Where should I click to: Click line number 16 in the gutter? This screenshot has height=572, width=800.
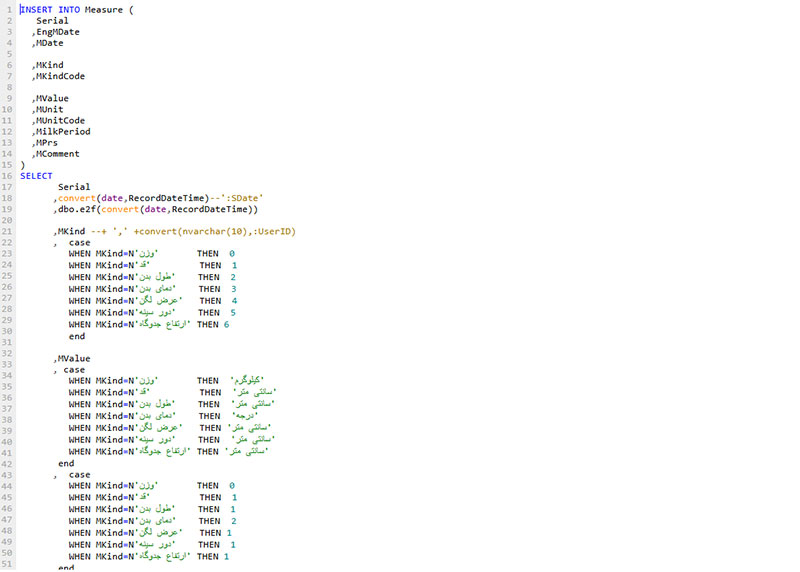(10, 176)
